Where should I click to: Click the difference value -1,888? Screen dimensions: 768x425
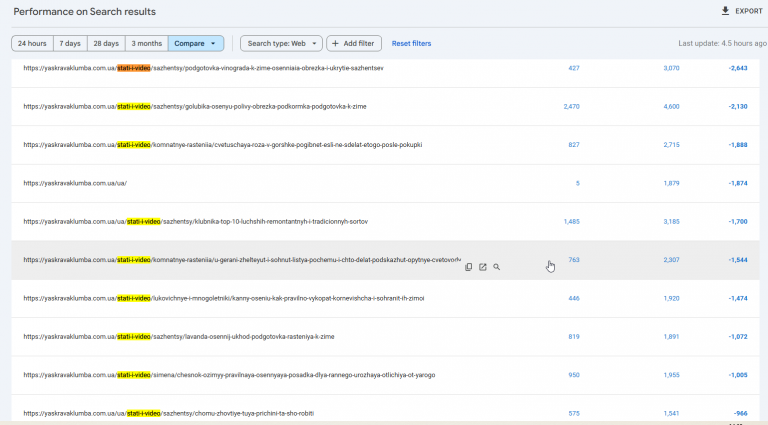tap(738, 145)
